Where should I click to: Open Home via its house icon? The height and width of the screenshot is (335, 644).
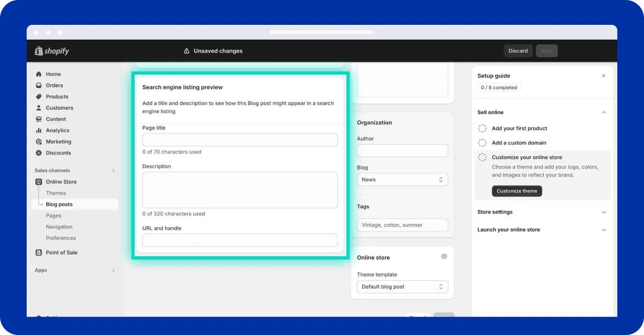39,74
